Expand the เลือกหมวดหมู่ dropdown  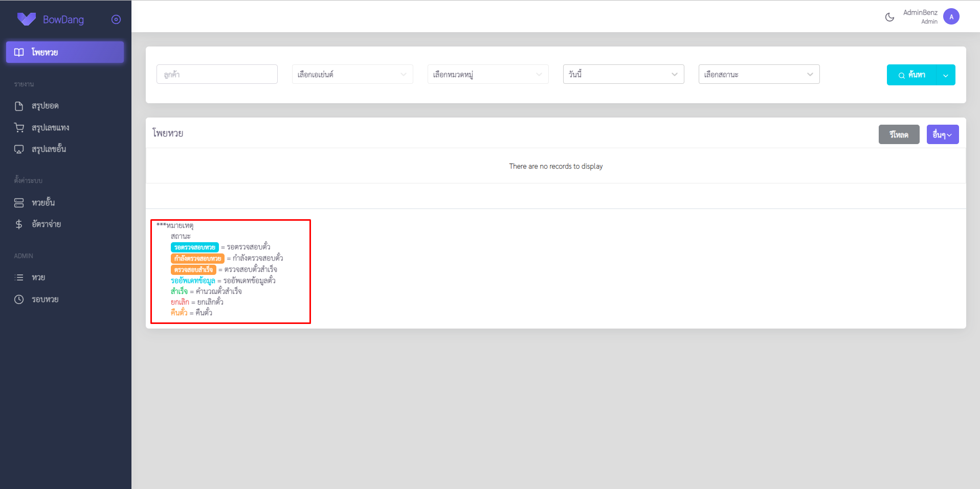487,74
